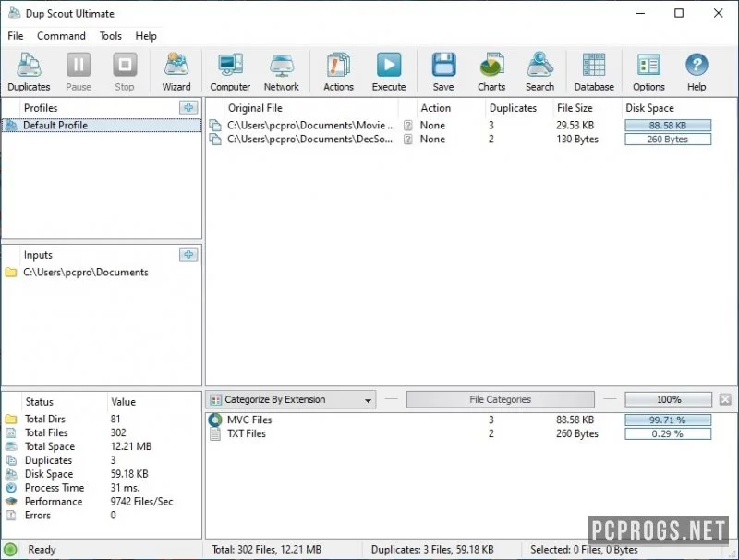Viewport: 739px width, 560px height.
Task: Click the Duplicates toolbar icon
Action: (x=29, y=72)
